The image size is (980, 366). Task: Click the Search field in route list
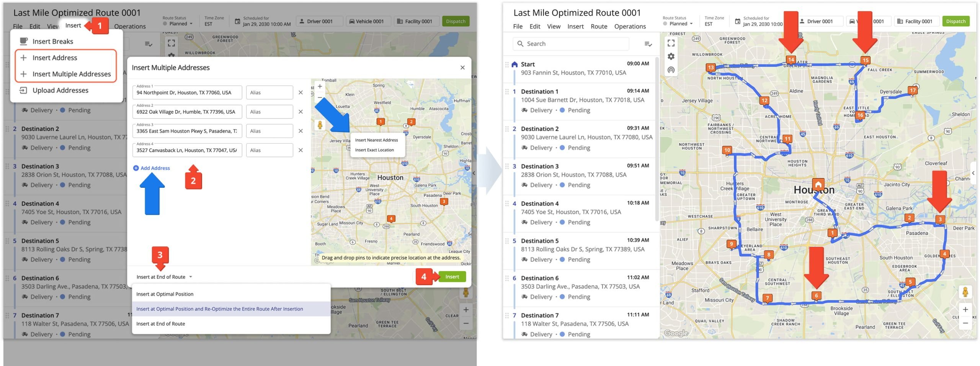coord(570,44)
